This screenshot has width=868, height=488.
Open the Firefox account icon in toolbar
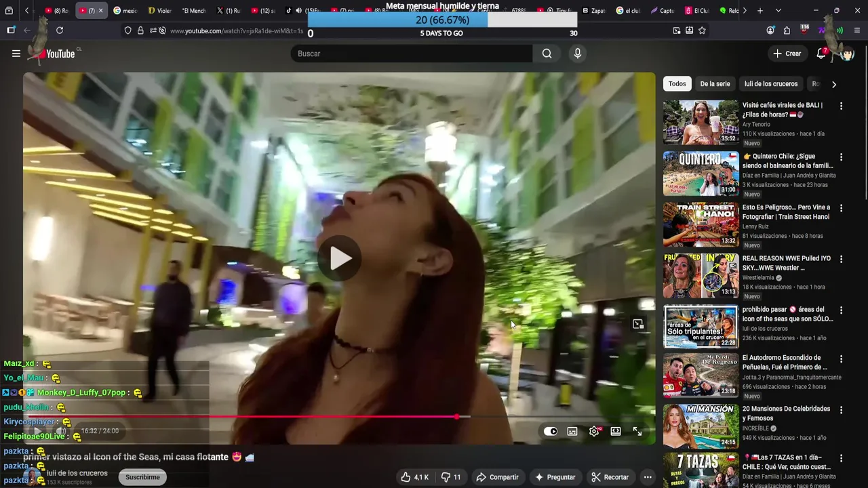click(x=770, y=30)
